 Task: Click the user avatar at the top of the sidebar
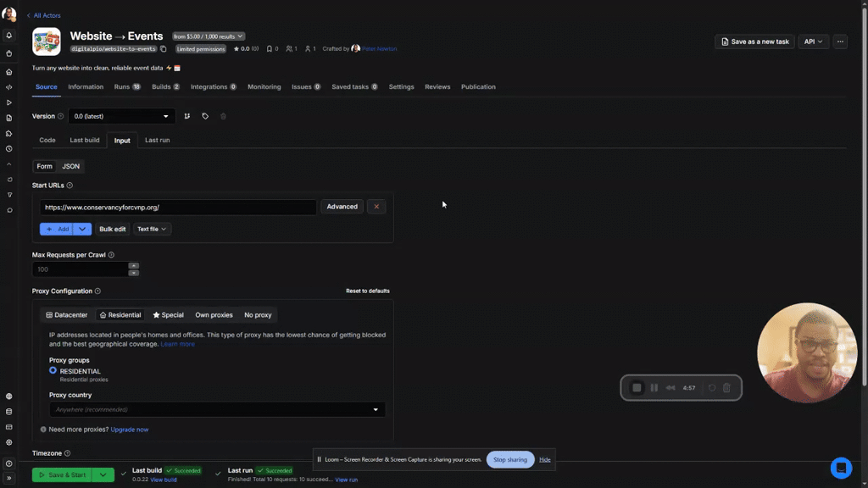coord(8,14)
